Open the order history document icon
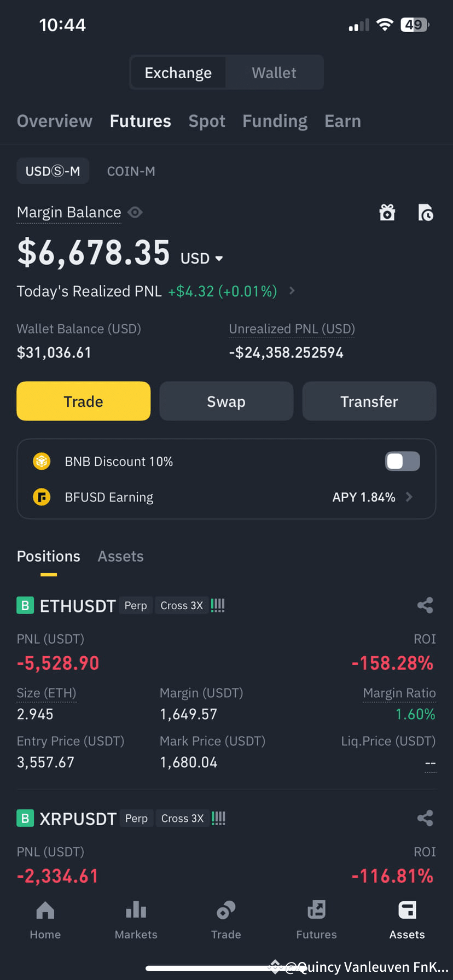 pyautogui.click(x=425, y=212)
